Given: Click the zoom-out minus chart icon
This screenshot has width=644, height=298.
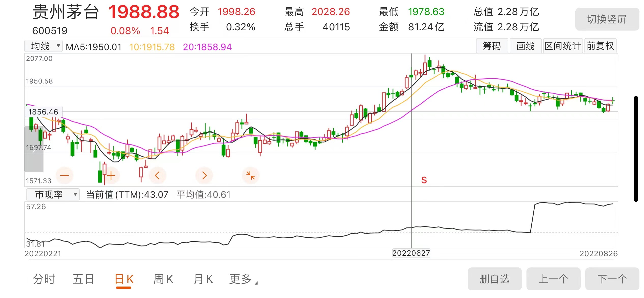Looking at the screenshot, I should (x=64, y=175).
